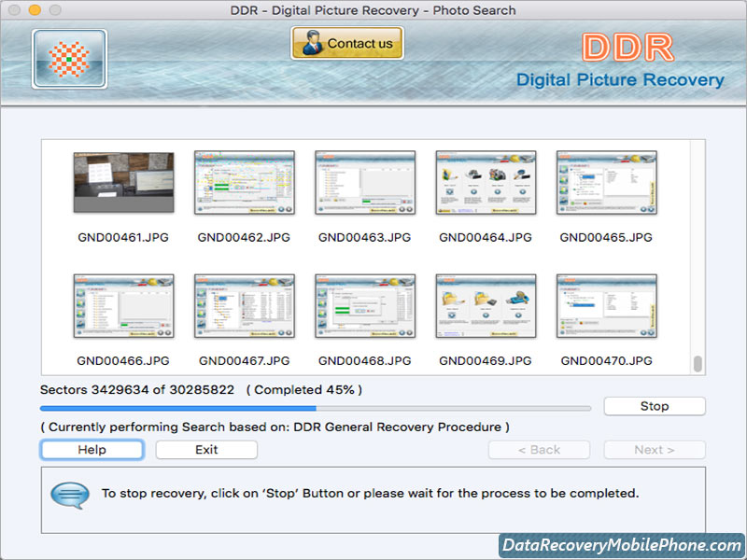Exit the recovery application
The width and height of the screenshot is (747, 560).
click(205, 449)
